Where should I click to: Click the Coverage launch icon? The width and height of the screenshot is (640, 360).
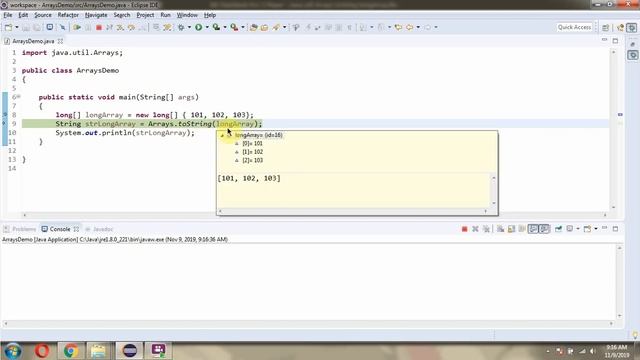(216, 27)
